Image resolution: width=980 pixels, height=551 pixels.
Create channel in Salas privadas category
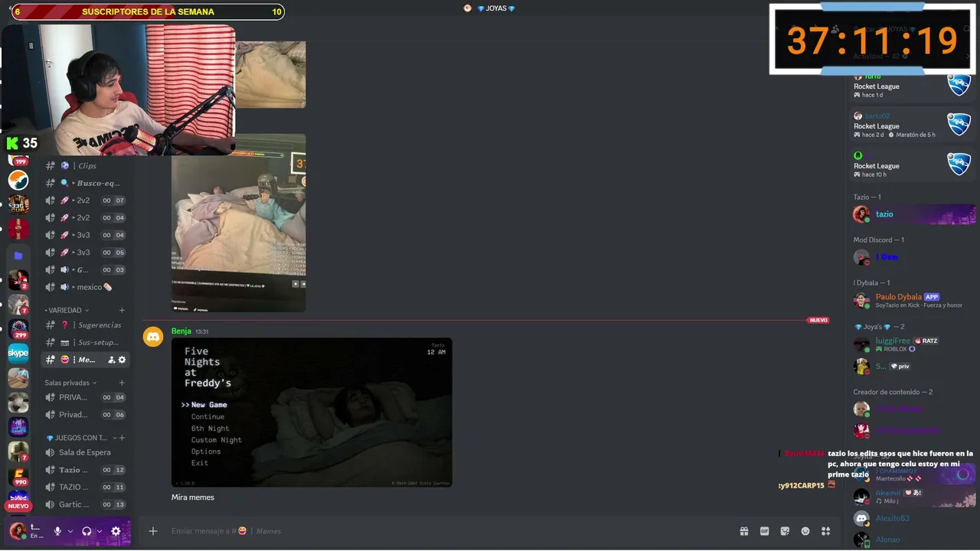(x=122, y=383)
